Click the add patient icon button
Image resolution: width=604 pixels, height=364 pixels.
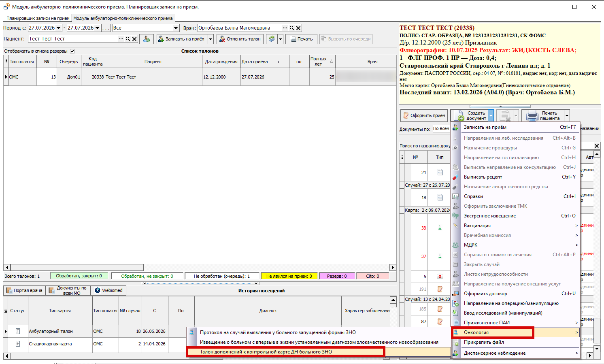pyautogui.click(x=147, y=39)
